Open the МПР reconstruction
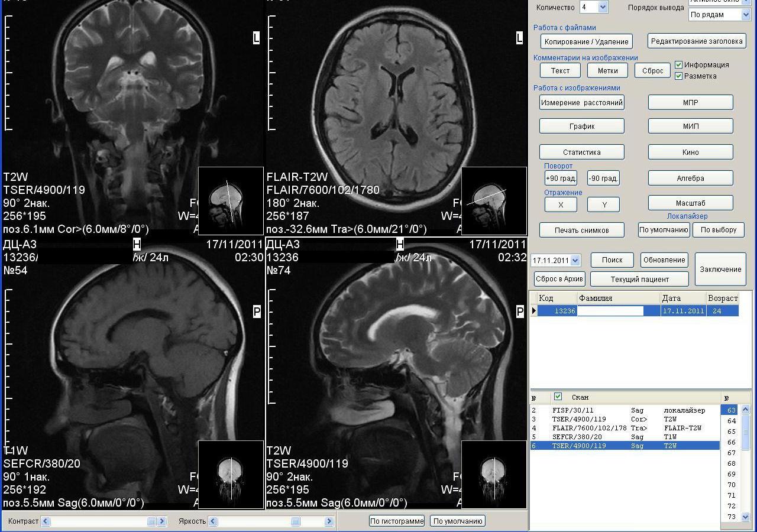The height and width of the screenshot is (532, 757). tap(691, 102)
